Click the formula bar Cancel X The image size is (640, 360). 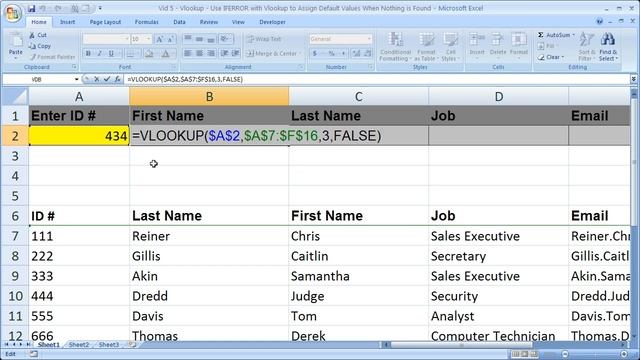click(96, 79)
